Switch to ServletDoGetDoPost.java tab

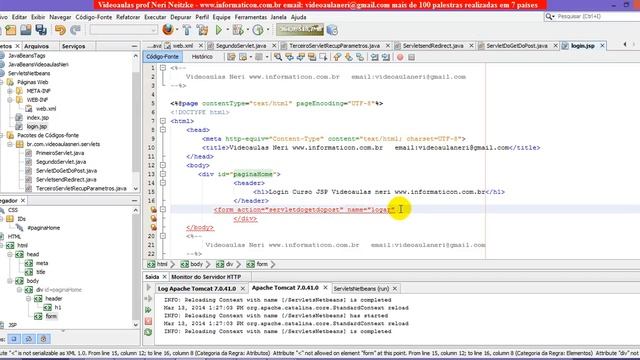517,46
